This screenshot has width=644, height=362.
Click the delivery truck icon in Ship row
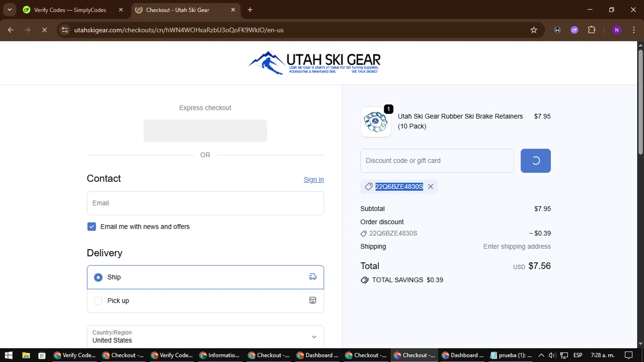(x=313, y=277)
